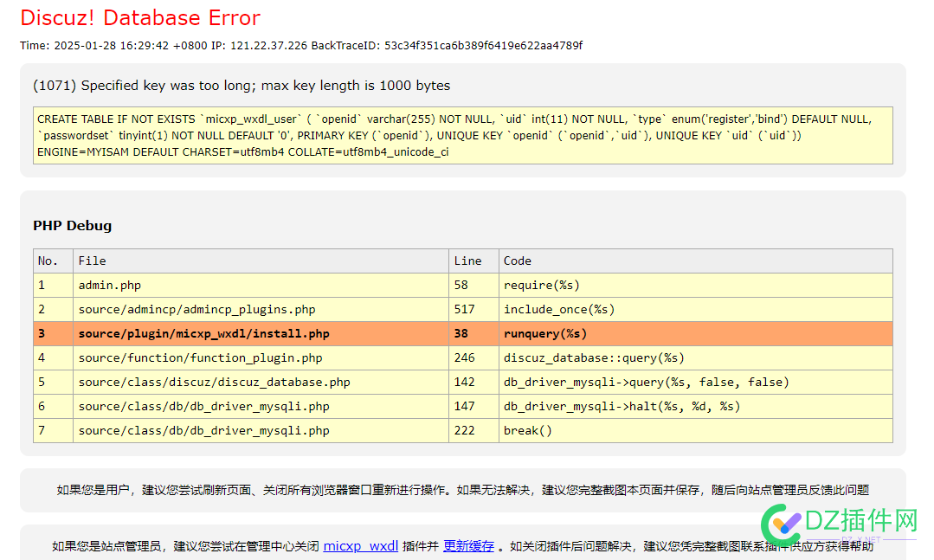Click the BackTraceID value text
The image size is (934, 560).
pos(483,45)
